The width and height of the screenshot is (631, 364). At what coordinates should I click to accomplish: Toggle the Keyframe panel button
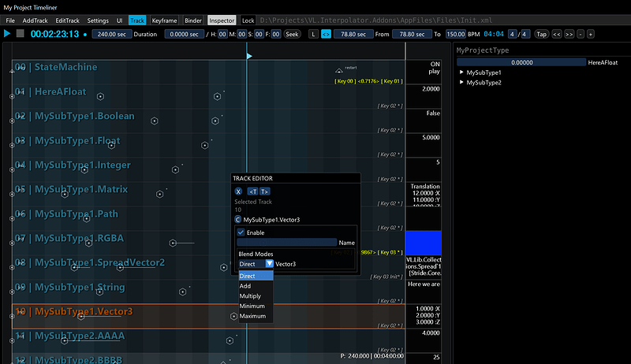[x=164, y=20]
